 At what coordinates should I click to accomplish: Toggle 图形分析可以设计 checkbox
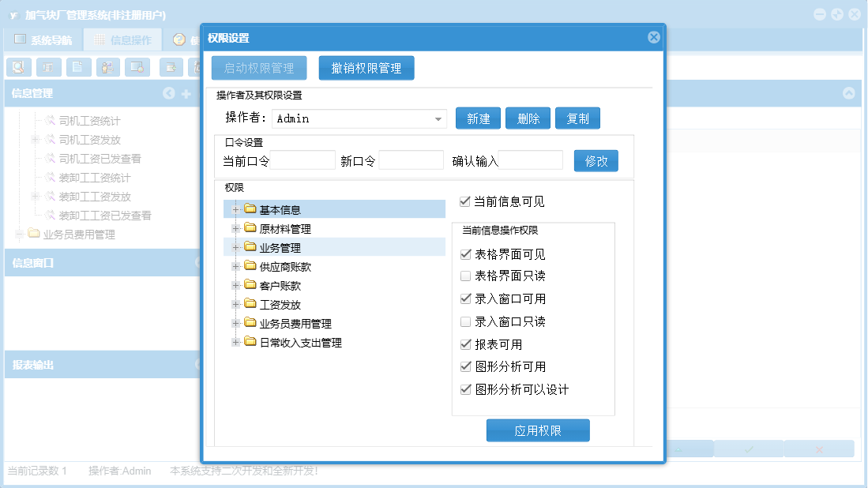[465, 389]
